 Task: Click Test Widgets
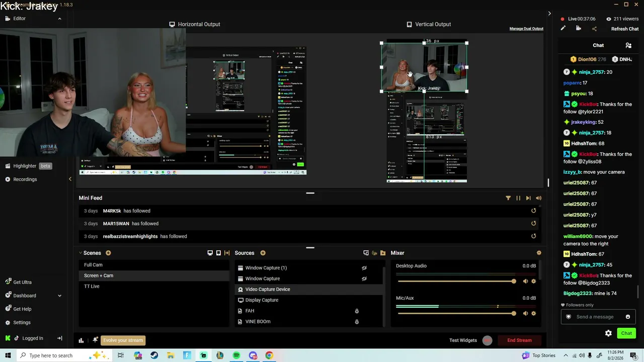point(463,340)
